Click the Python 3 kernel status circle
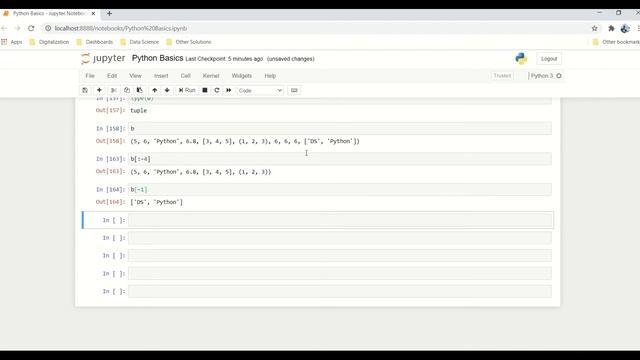Screen dimensions: 640x360 click(559, 76)
